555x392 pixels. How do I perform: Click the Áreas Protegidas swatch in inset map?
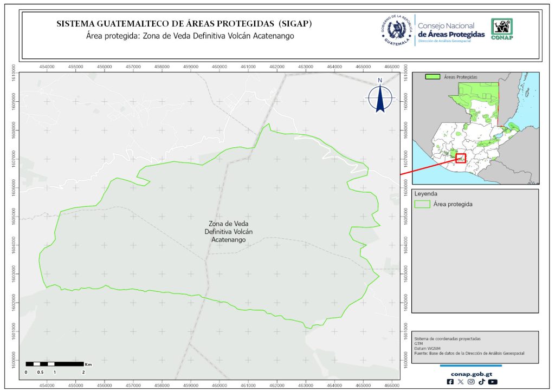(x=432, y=77)
